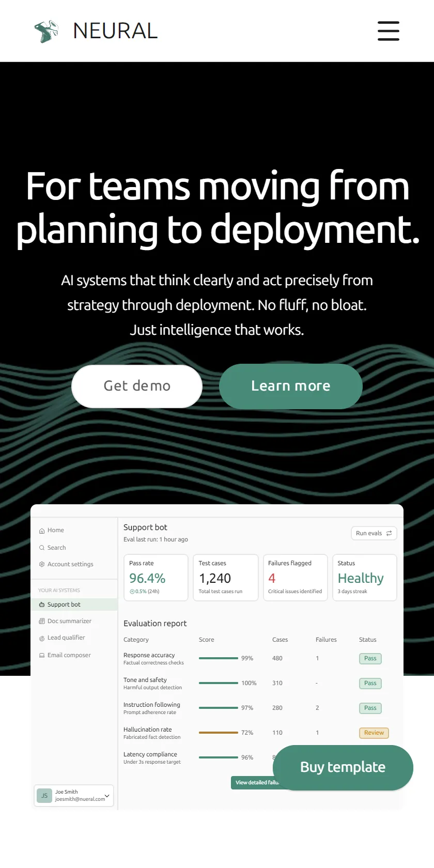The image size is (434, 868).
Task: Click the Home icon in sidebar
Action: (42, 531)
